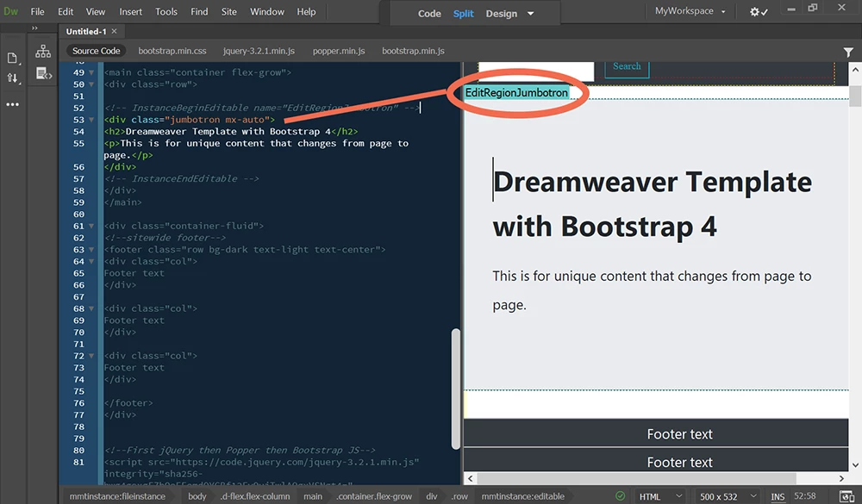Open the site map hierarchy icon
This screenshot has width=862, height=504.
pyautogui.click(x=43, y=52)
